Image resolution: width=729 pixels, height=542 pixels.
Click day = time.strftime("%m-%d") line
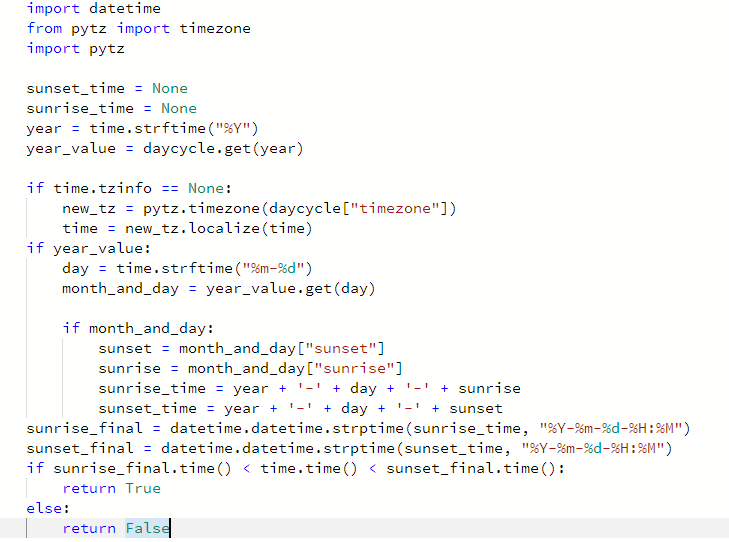187,268
